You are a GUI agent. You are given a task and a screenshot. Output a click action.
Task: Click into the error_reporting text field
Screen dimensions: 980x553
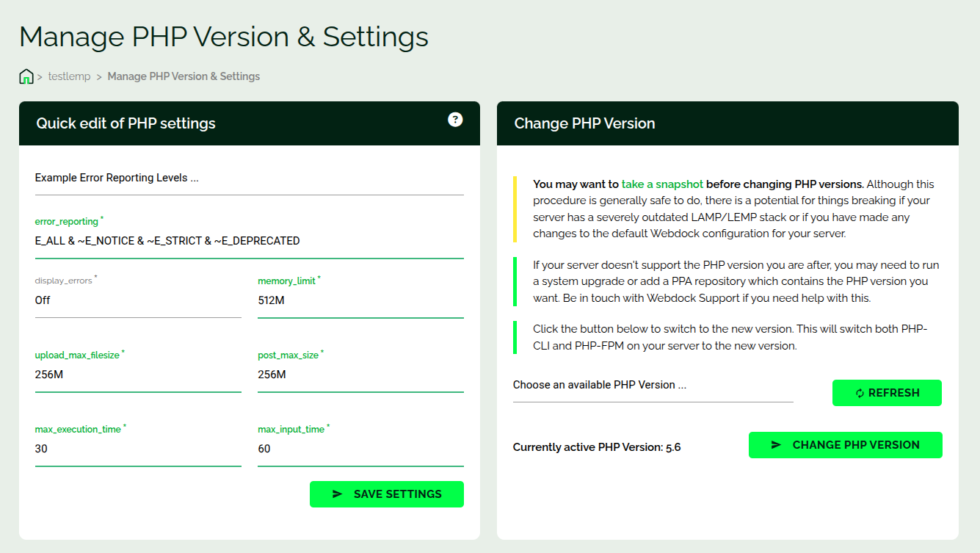[249, 241]
